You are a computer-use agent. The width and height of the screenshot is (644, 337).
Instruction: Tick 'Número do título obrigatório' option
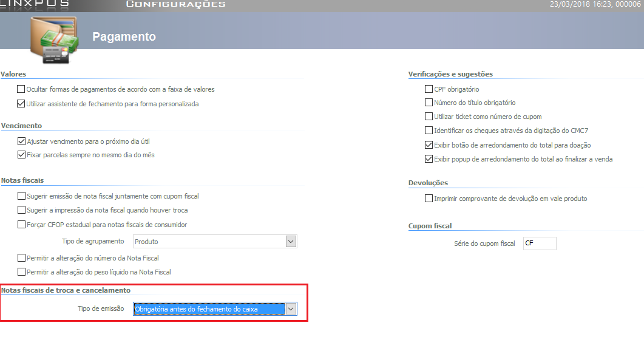[429, 103]
